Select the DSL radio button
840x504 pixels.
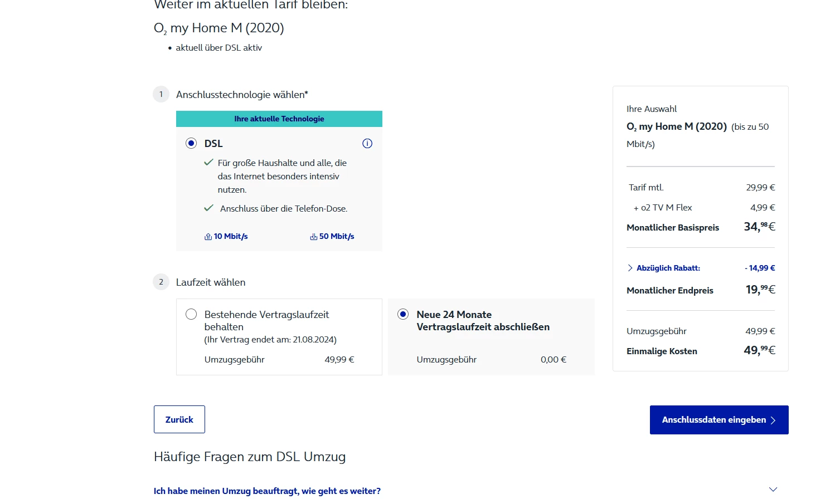point(191,143)
